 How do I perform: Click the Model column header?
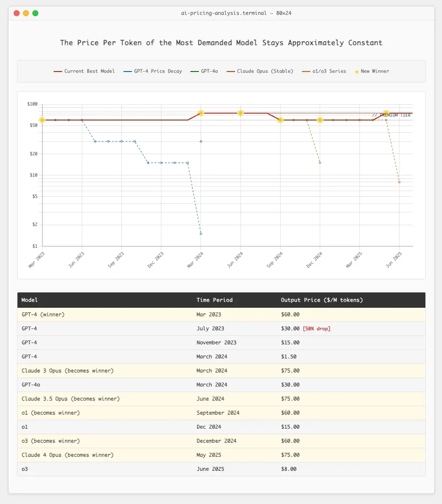tap(29, 300)
